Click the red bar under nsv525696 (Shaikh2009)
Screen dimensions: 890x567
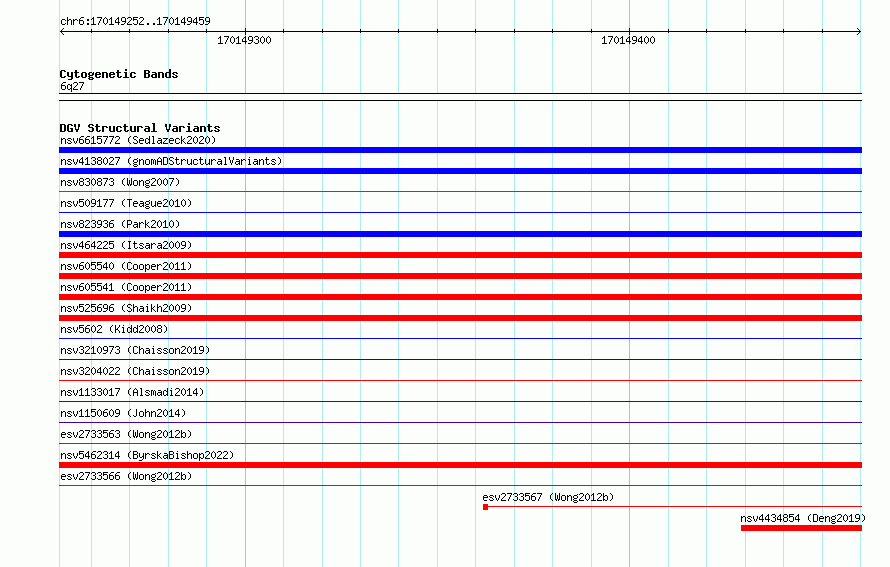pyautogui.click(x=460, y=318)
